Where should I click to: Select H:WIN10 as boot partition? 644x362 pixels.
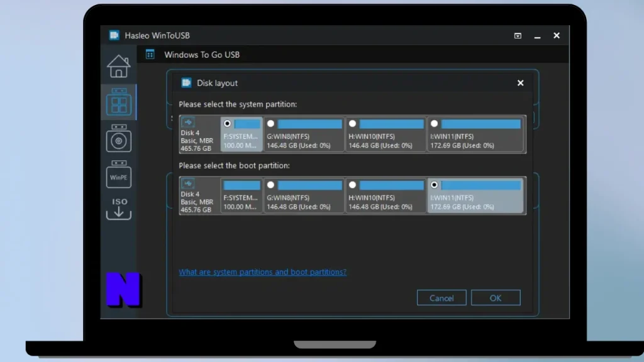pyautogui.click(x=352, y=185)
